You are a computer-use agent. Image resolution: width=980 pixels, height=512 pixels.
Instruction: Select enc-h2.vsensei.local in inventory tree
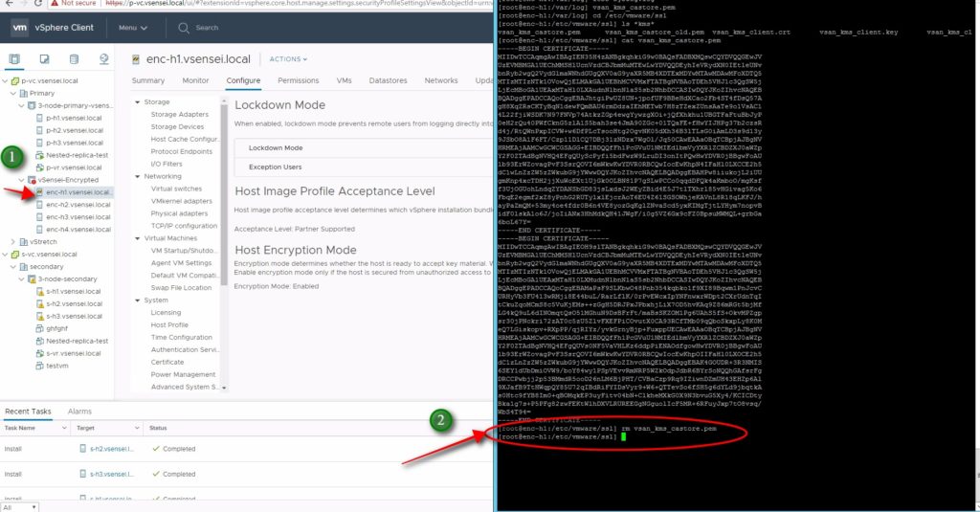pos(78,205)
